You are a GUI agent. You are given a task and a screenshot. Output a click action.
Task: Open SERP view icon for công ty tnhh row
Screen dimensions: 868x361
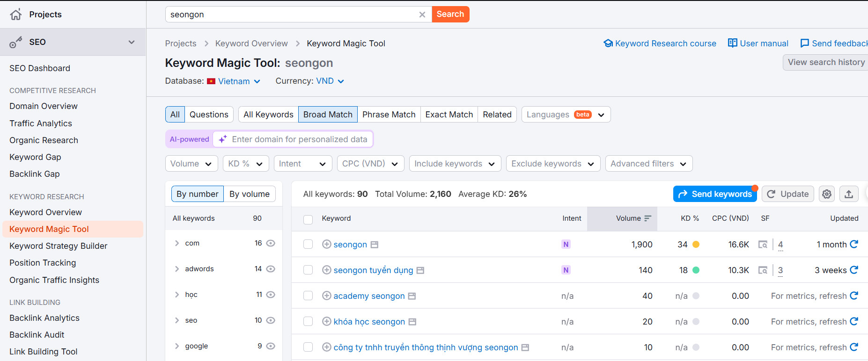click(x=525, y=347)
